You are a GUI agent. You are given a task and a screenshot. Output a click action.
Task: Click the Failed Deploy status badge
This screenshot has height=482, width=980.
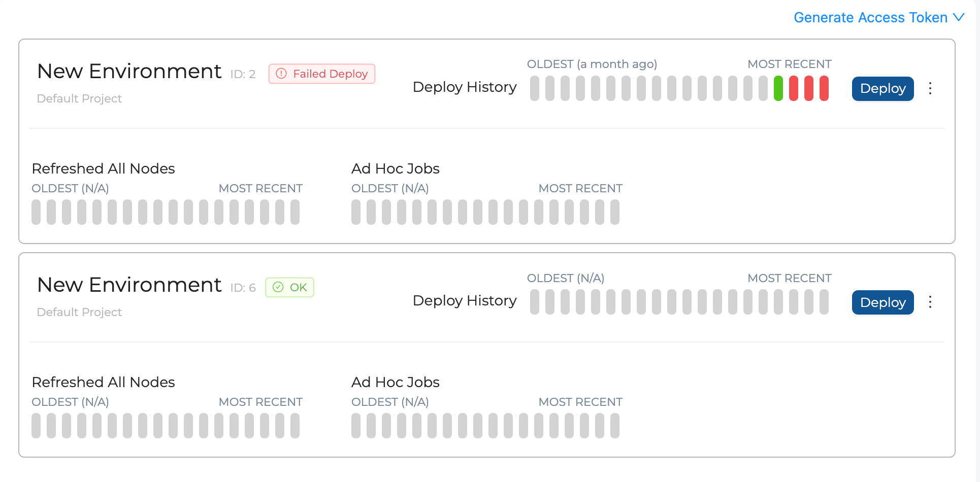321,74
